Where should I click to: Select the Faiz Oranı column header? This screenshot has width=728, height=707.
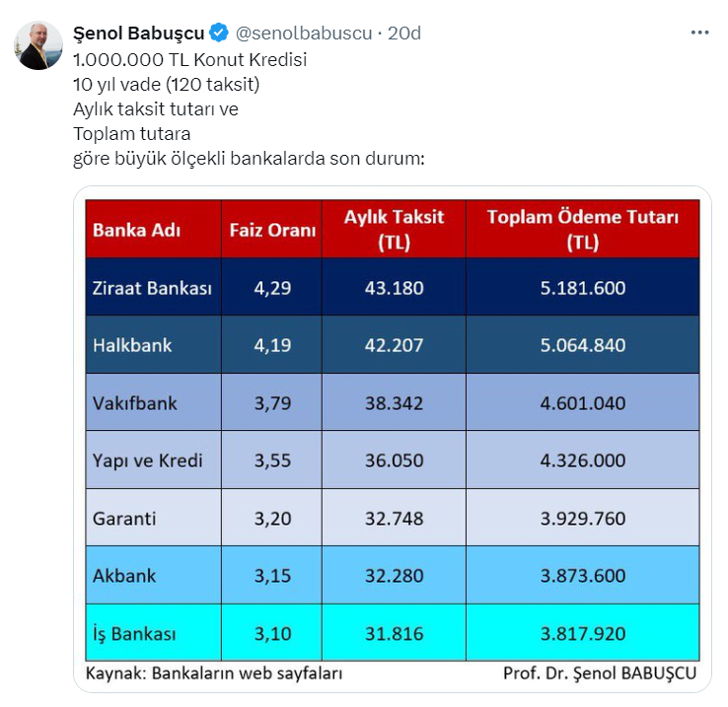pyautogui.click(x=272, y=230)
